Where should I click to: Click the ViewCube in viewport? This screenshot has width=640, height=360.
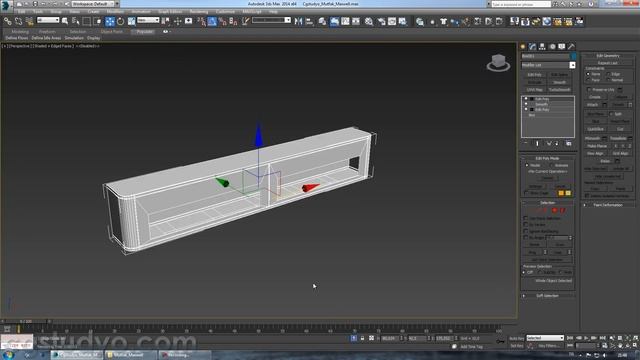pos(498,62)
